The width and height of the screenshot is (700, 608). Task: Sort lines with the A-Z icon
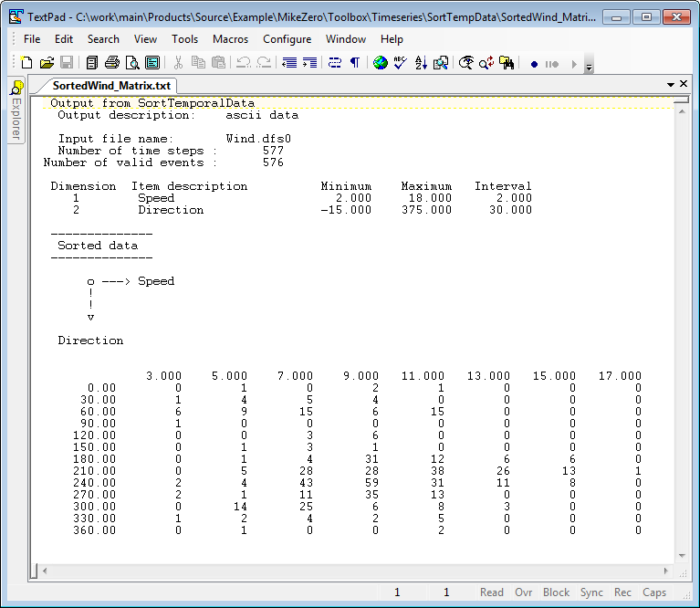(x=421, y=63)
